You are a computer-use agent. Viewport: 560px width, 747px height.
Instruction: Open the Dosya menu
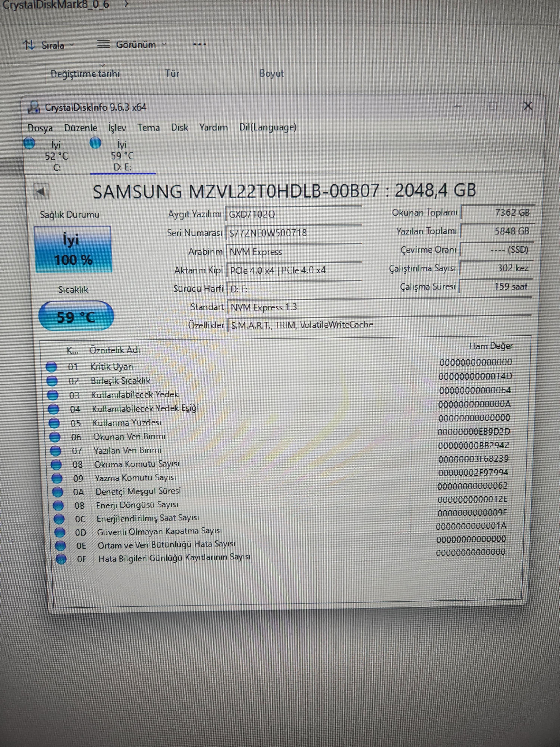pos(40,128)
